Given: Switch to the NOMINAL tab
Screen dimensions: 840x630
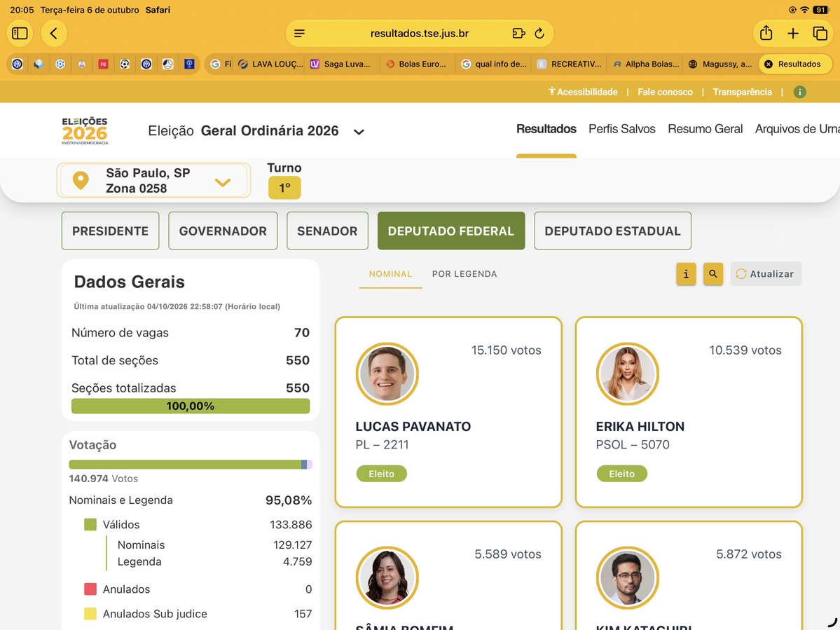Looking at the screenshot, I should point(390,274).
